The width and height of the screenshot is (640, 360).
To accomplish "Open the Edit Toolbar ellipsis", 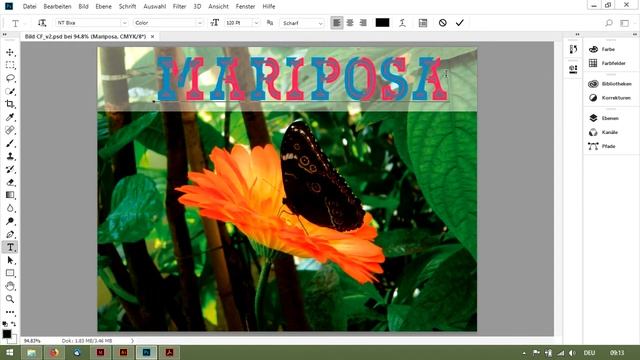I will (10, 312).
